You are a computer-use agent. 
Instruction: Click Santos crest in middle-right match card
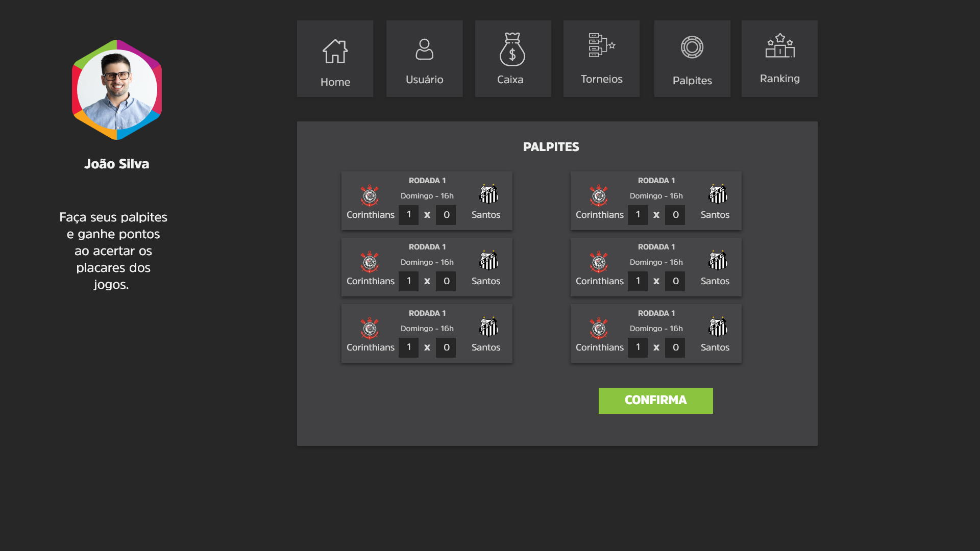pyautogui.click(x=718, y=260)
